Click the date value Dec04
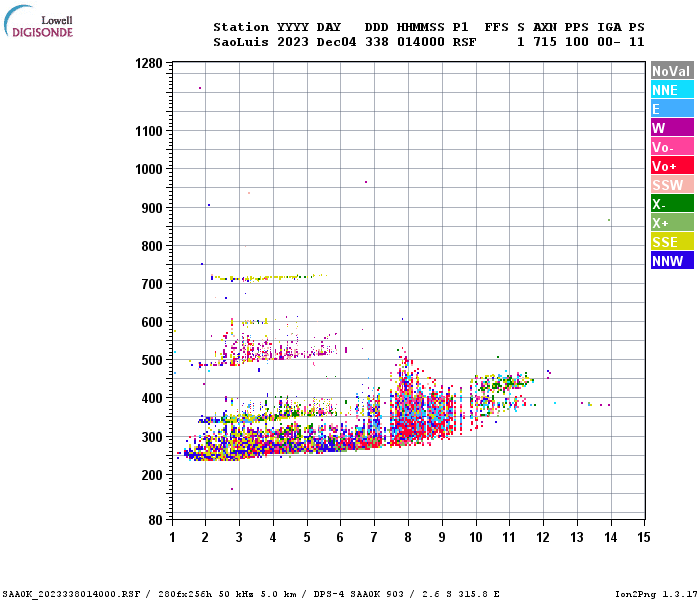Screen dimensions: 700x600 point(337,42)
